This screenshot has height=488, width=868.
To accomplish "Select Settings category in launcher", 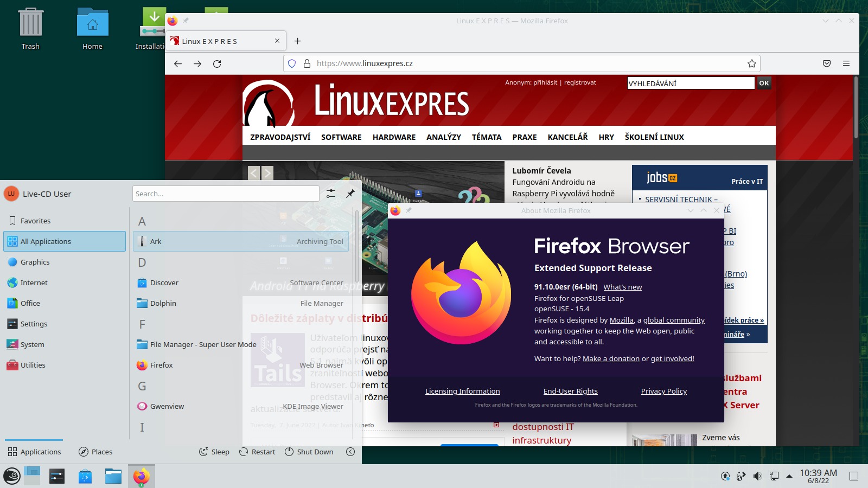I will point(65,324).
